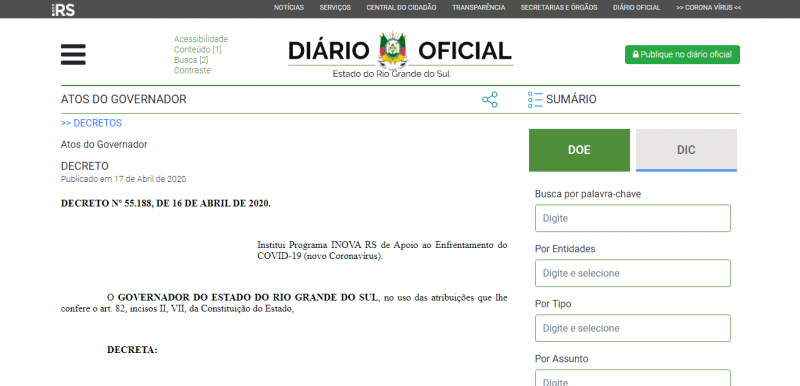
Task: Select the DOE tab
Action: click(x=579, y=150)
